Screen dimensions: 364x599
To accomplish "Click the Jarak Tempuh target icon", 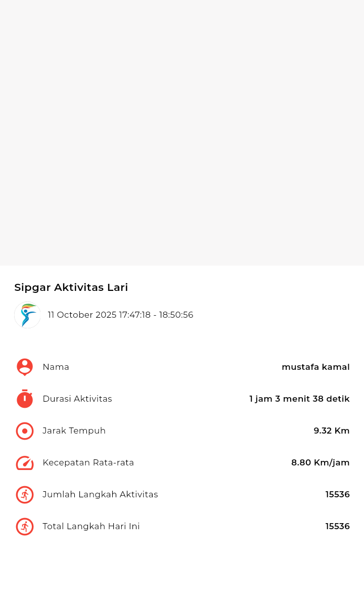I will pos(25,431).
